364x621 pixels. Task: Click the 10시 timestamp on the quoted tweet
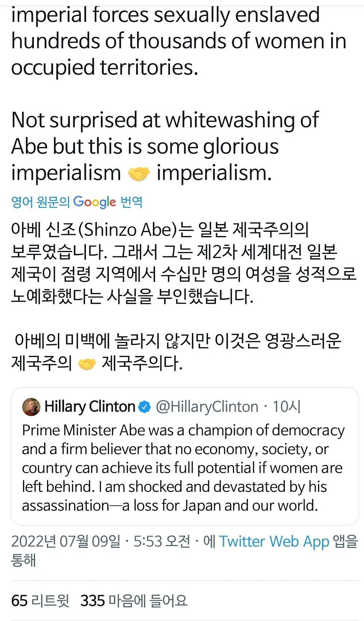coord(286,406)
